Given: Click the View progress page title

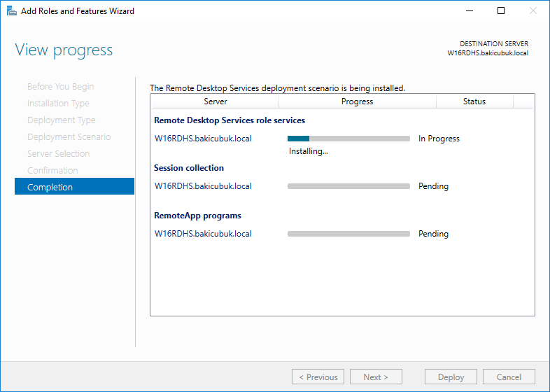Looking at the screenshot, I should (x=64, y=50).
